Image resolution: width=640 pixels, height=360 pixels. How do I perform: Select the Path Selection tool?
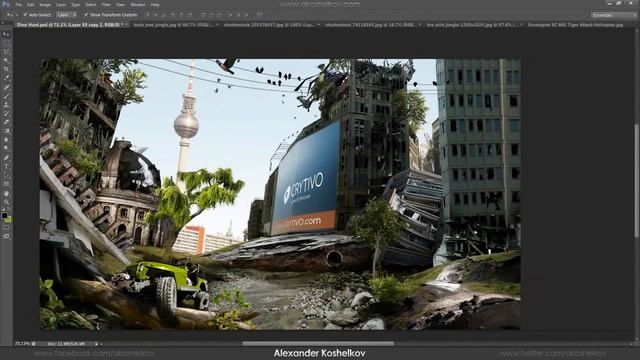[6, 175]
